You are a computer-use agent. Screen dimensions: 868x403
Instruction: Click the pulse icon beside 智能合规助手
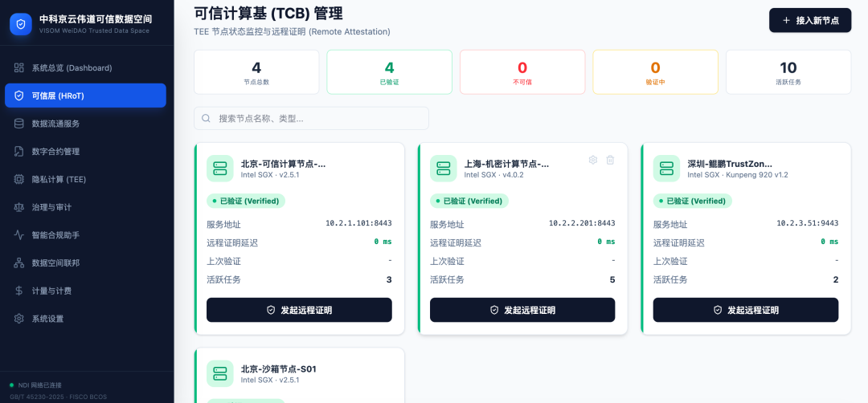(18, 235)
